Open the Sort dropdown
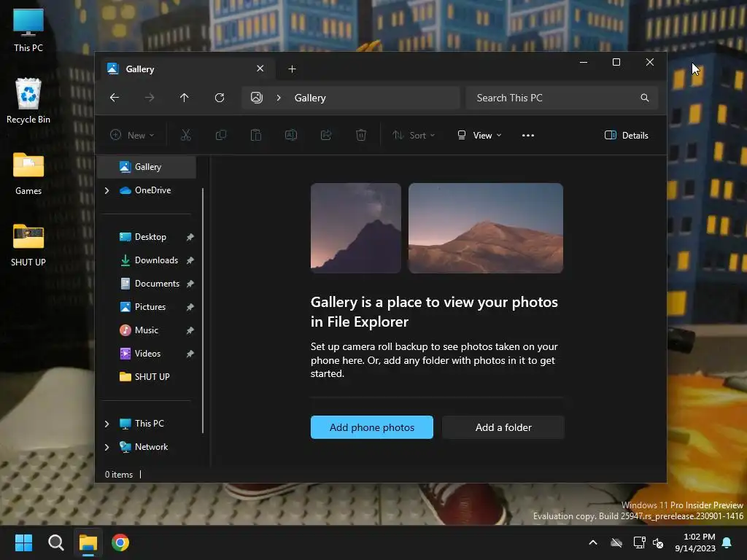 (x=414, y=135)
